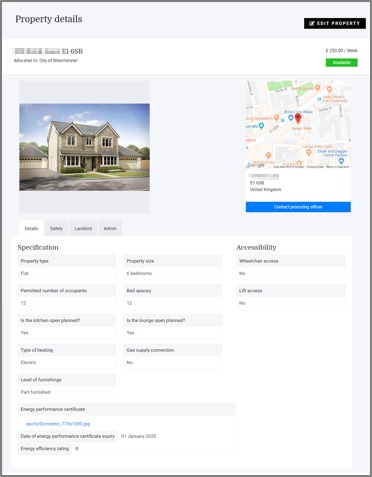Click the Edit Property button
Image resolution: width=372 pixels, height=477 pixels.
pos(335,23)
